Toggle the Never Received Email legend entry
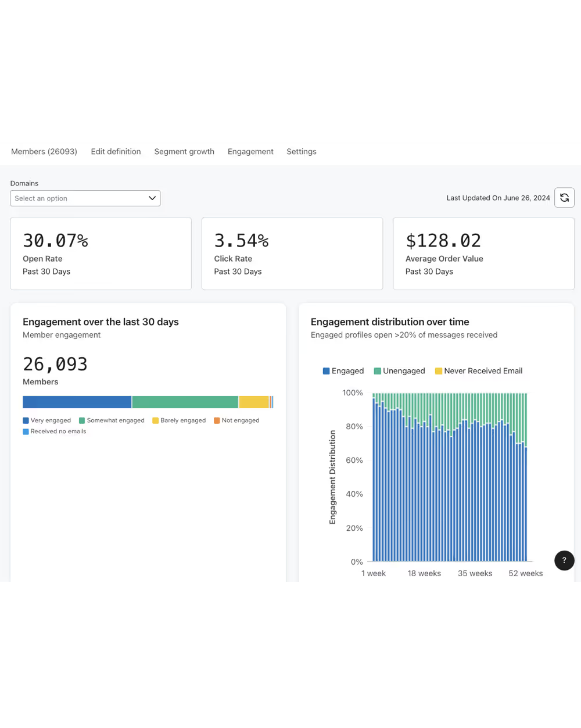The height and width of the screenshot is (728, 581). 479,371
